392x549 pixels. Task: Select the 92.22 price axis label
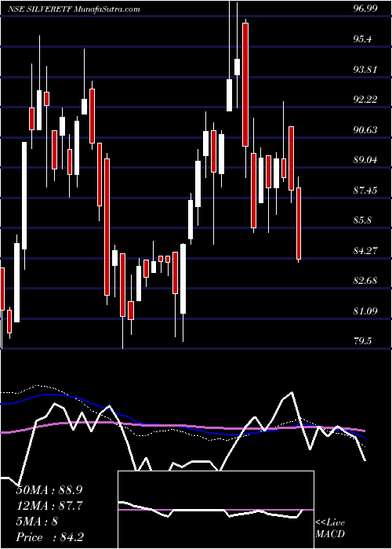tap(365, 100)
